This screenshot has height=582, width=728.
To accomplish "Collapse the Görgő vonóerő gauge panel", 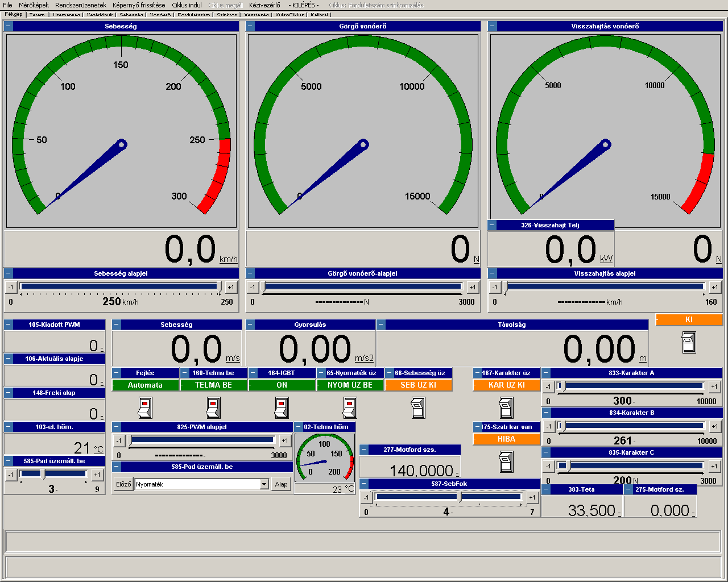I will pos(250,26).
